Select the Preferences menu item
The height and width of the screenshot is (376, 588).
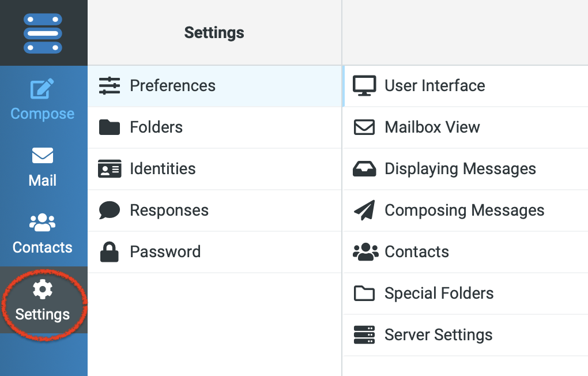pos(215,86)
